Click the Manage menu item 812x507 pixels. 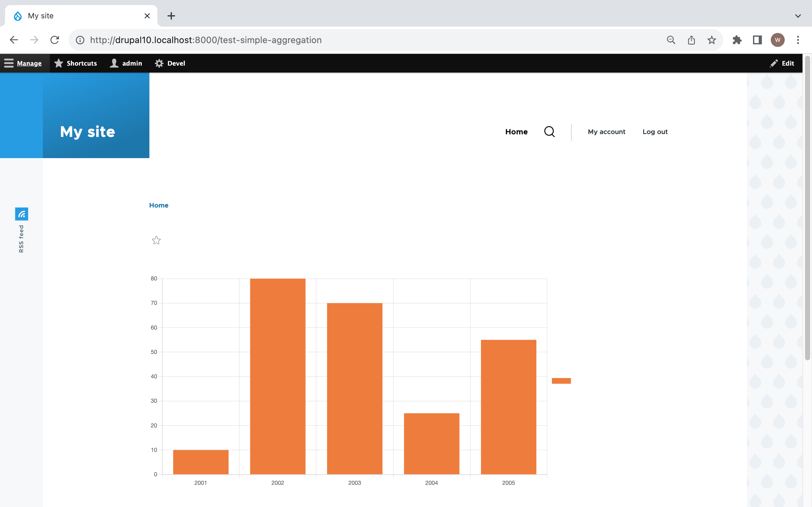(29, 63)
